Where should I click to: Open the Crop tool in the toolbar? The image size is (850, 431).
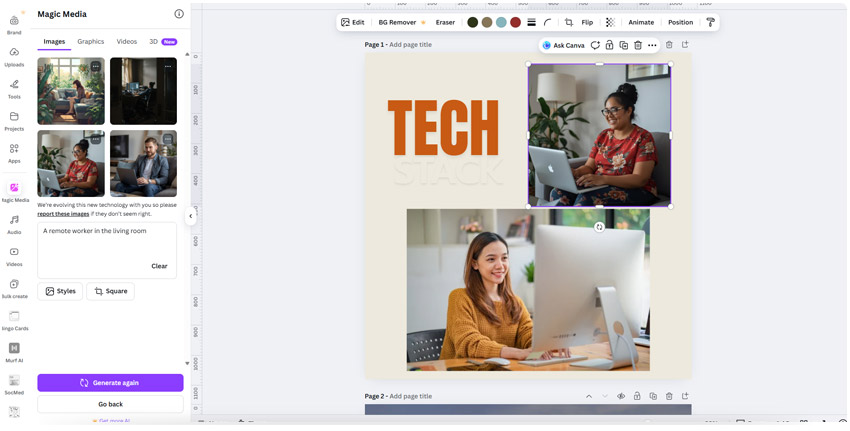point(568,22)
